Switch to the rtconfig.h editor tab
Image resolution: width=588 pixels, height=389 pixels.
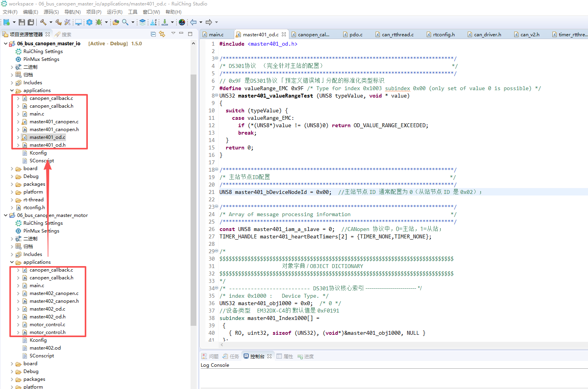[444, 35]
